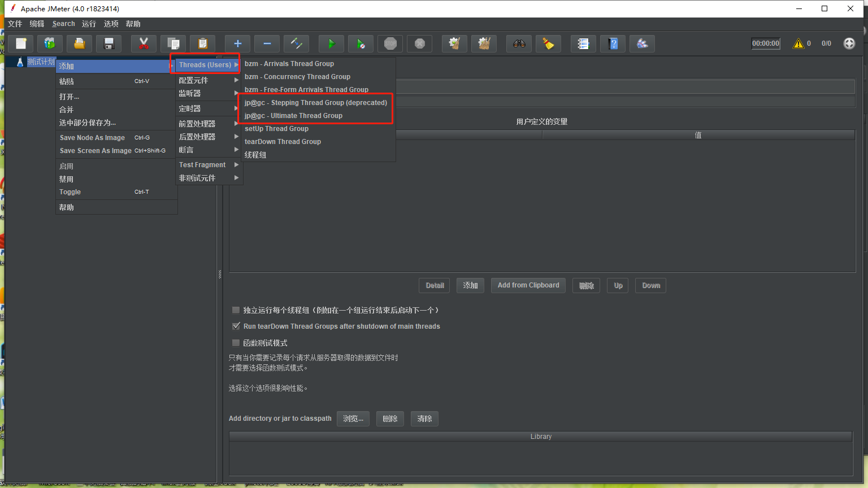
Task: Open the Search menu
Action: click(x=63, y=24)
